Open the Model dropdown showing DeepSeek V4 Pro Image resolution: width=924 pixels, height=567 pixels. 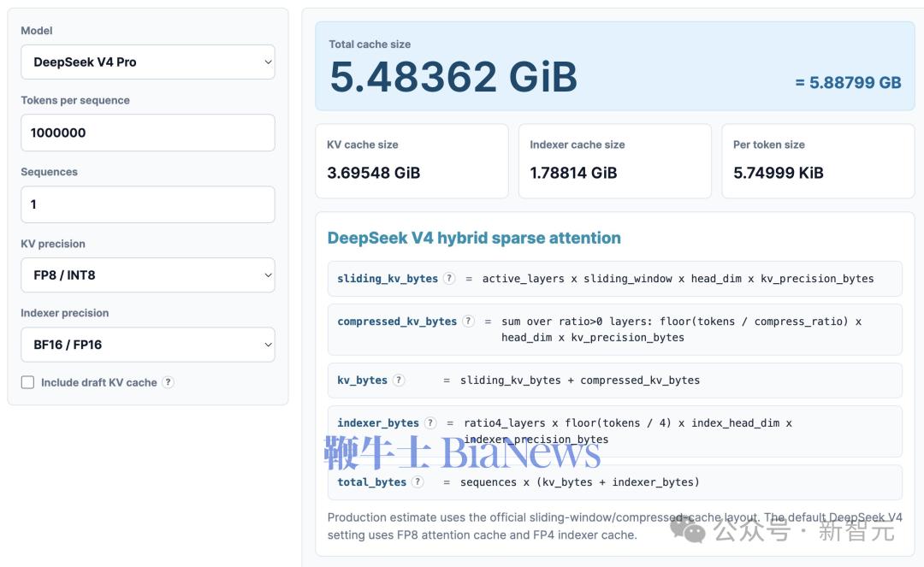pyautogui.click(x=148, y=62)
